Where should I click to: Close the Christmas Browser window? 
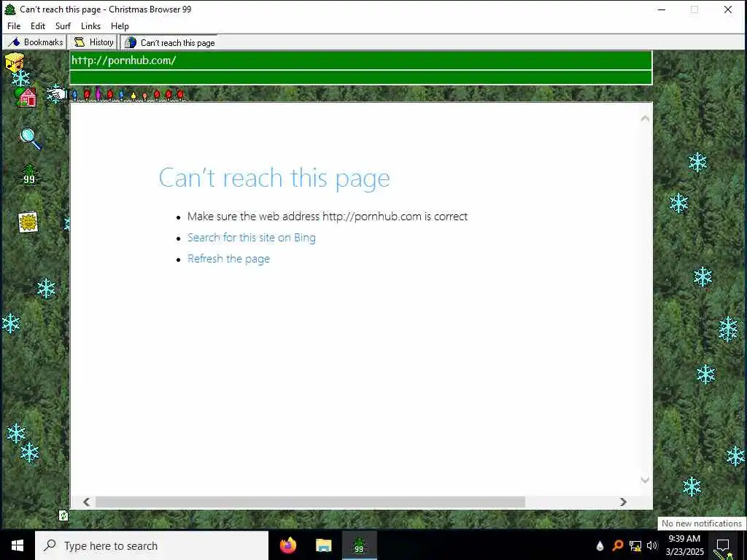728,9
